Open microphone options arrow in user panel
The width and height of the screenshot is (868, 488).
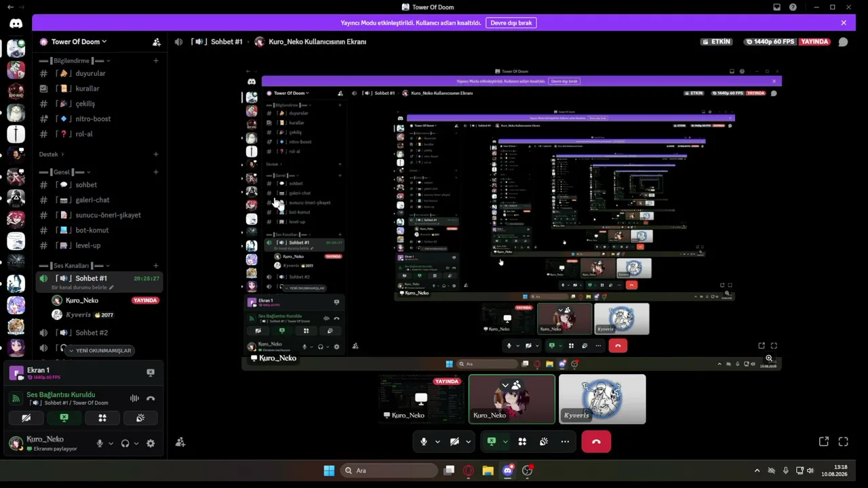click(111, 443)
